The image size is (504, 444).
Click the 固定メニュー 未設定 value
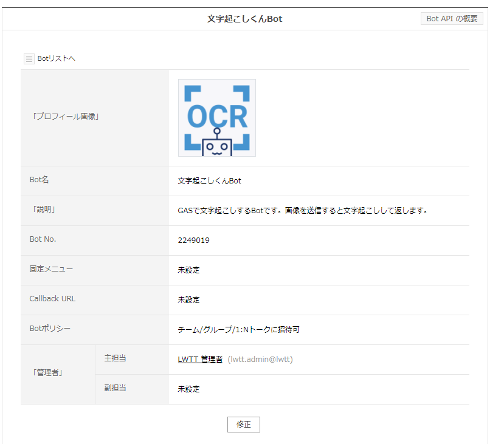(x=188, y=270)
